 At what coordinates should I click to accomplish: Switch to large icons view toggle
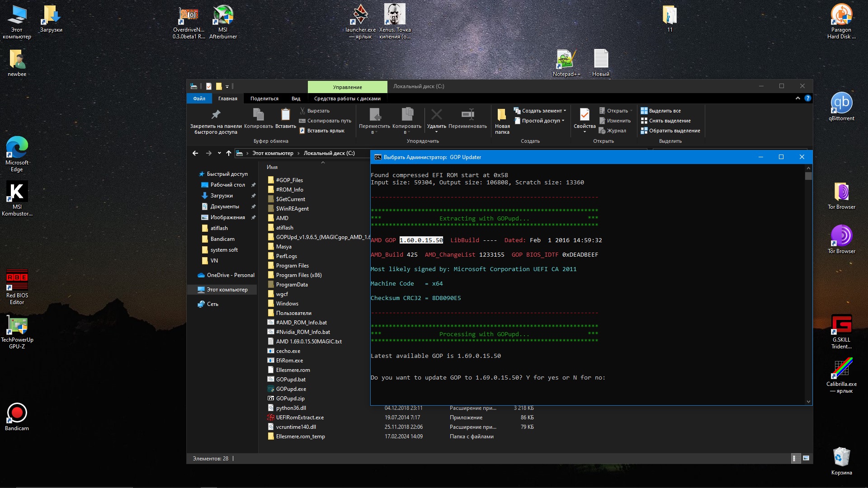pos(806,458)
